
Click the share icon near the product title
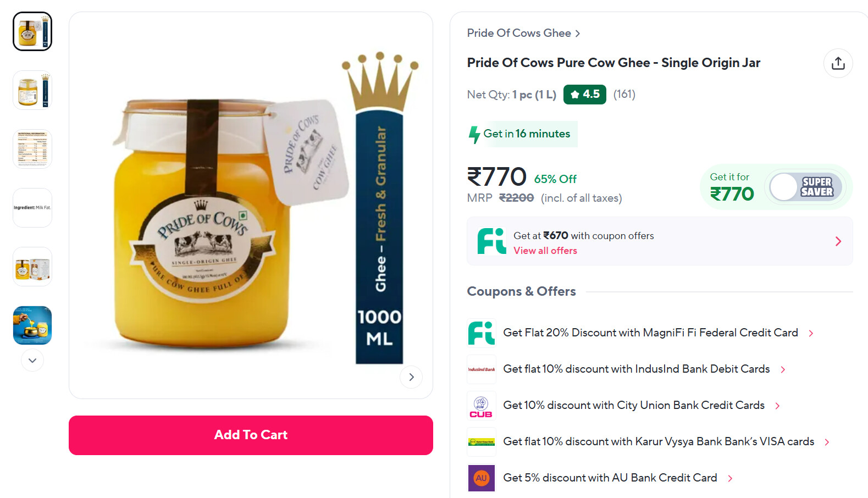pyautogui.click(x=838, y=63)
